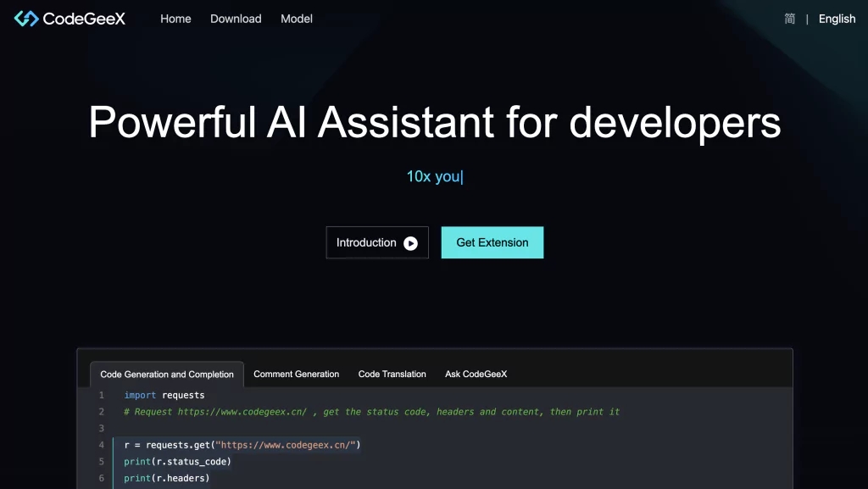Select the Code Generation and Completion tab
Viewport: 868px width, 489px height.
click(167, 374)
